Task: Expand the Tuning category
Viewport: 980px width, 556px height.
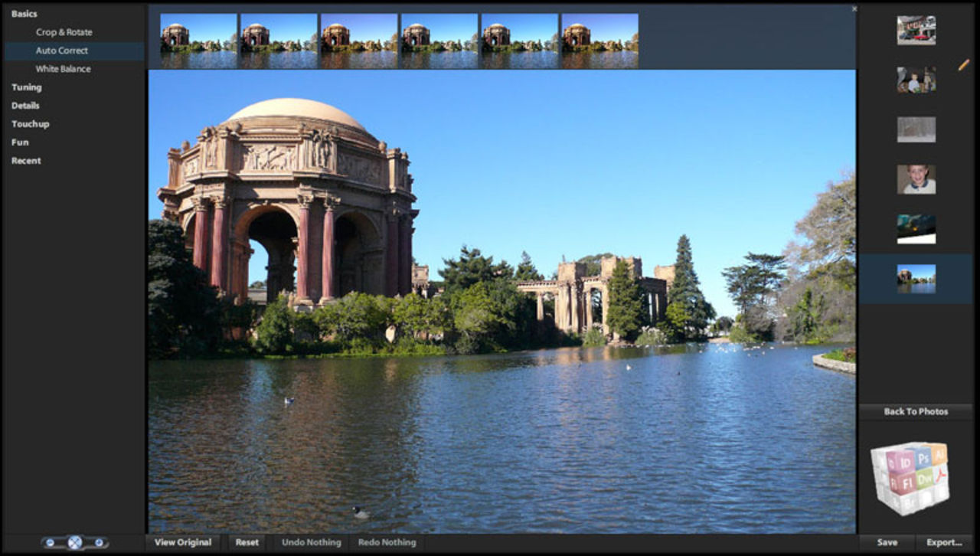Action: click(x=27, y=87)
